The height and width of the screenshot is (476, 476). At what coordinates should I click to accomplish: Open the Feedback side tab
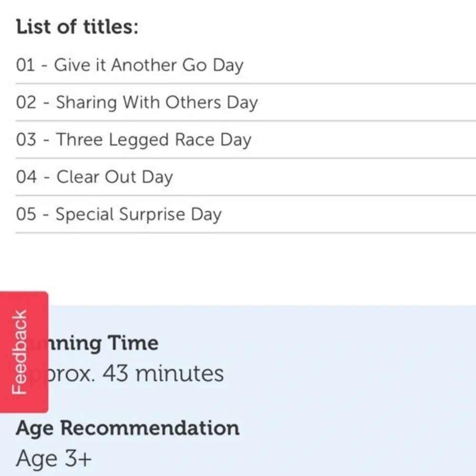tap(24, 352)
